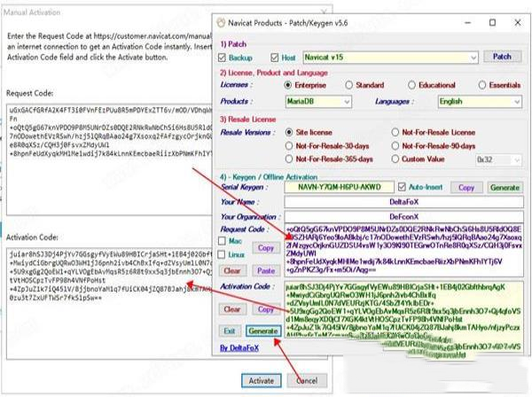
Task: Select the Not-For-Resale License radio button
Action: pos(395,132)
